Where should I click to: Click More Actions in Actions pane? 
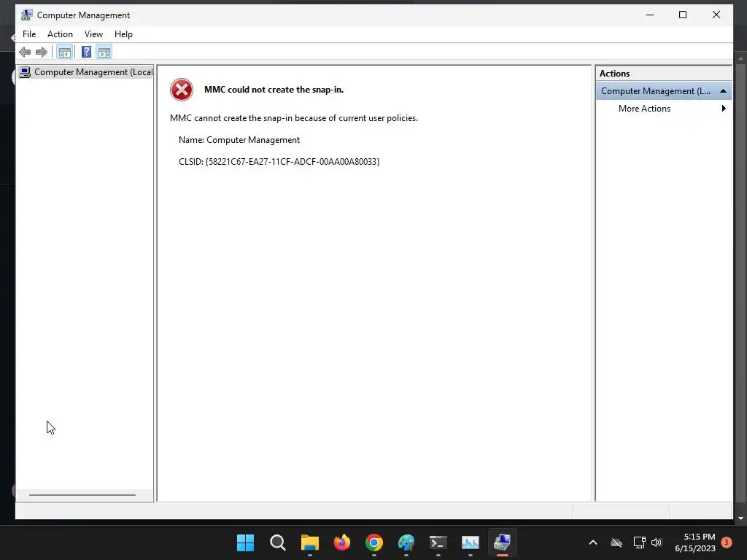(644, 109)
